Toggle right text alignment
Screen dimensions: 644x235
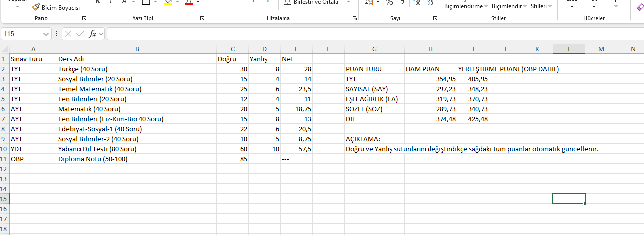point(241,2)
